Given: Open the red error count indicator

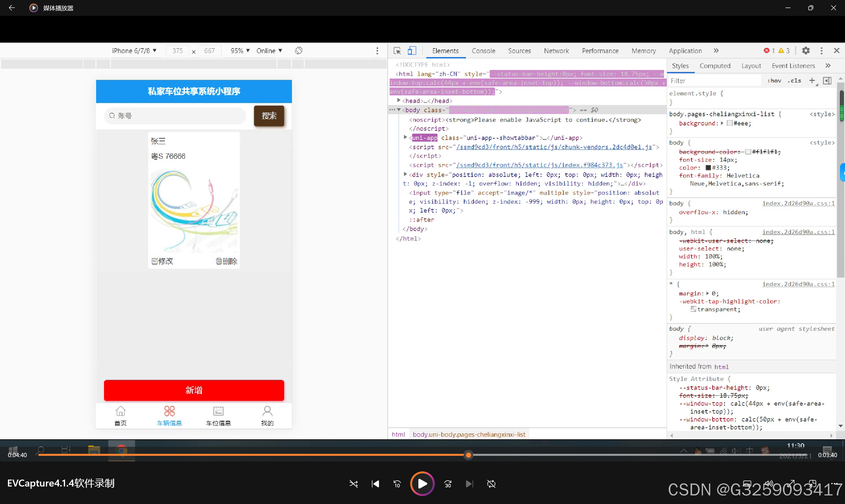Looking at the screenshot, I should point(769,50).
